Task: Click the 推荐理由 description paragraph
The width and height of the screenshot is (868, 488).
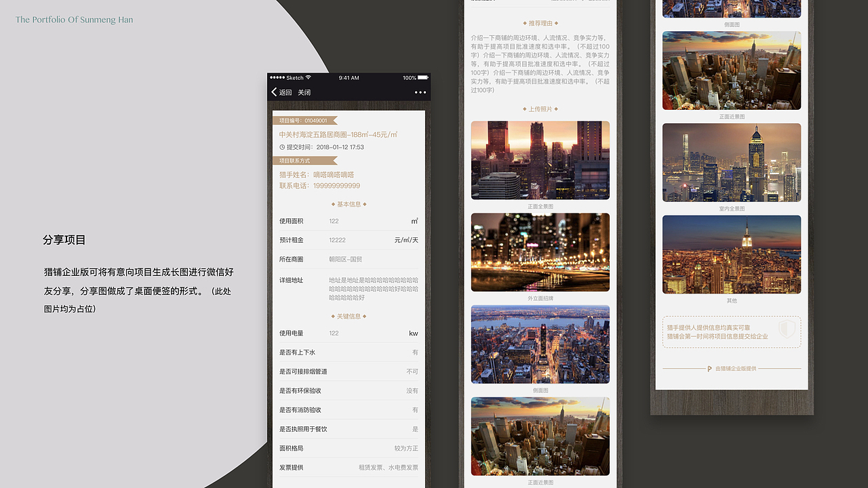Action: tap(540, 64)
